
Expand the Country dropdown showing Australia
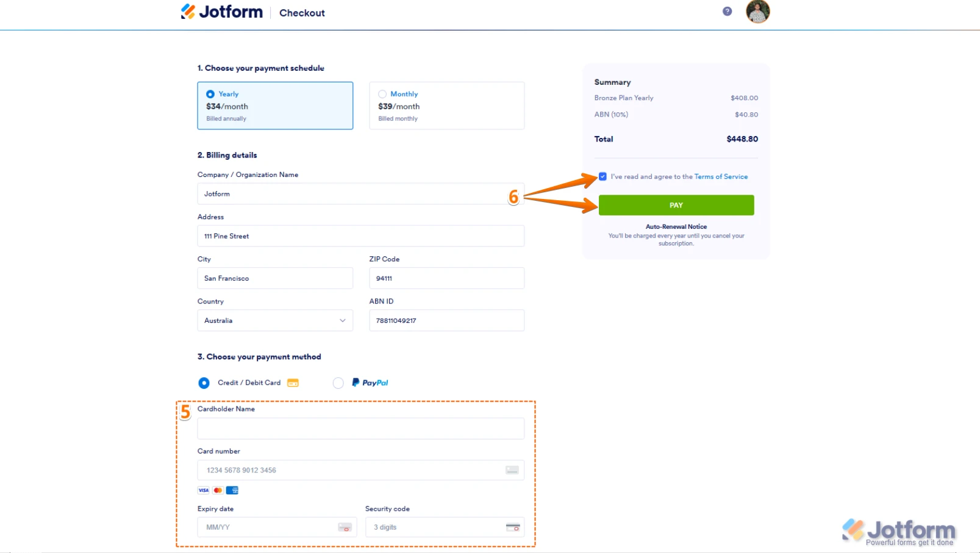tap(275, 320)
